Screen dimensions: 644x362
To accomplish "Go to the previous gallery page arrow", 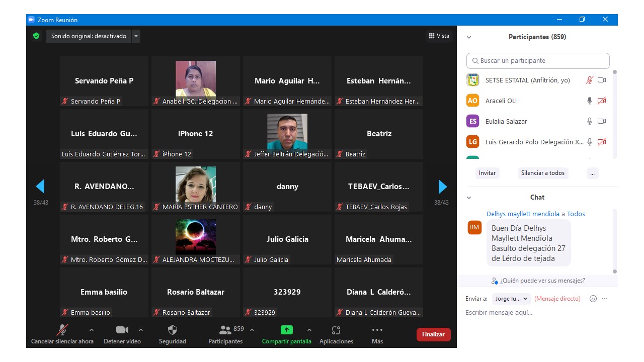I will (40, 187).
